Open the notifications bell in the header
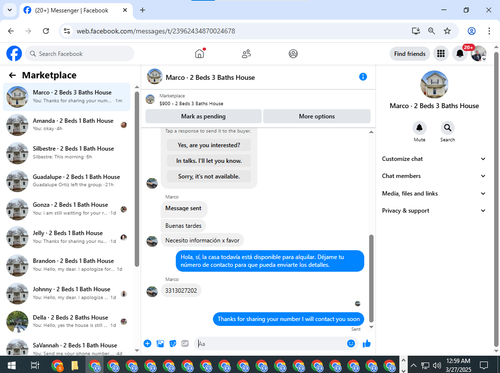500x373 pixels. point(460,53)
